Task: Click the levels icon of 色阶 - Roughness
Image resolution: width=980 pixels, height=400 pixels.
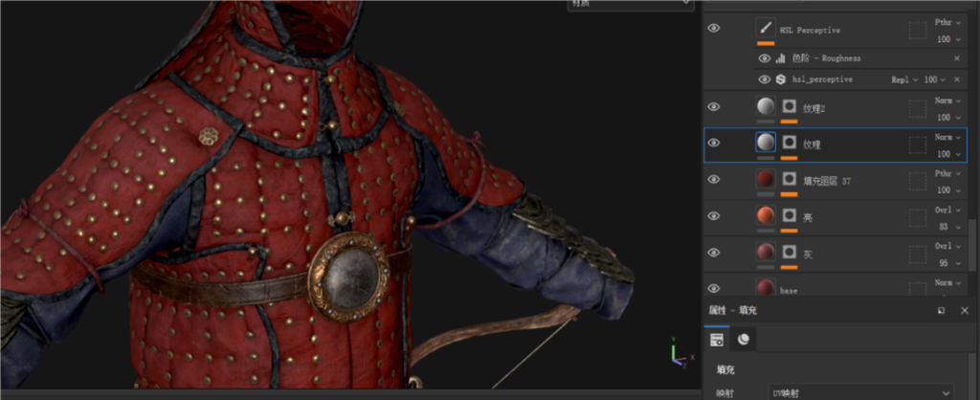Action: (x=780, y=58)
